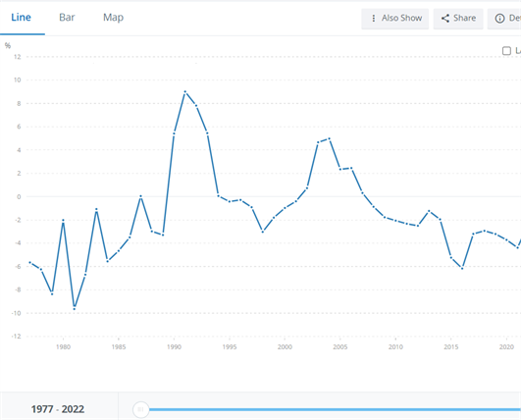521x420 pixels.
Task: Click the 1985 x-axis label
Action: pyautogui.click(x=119, y=347)
